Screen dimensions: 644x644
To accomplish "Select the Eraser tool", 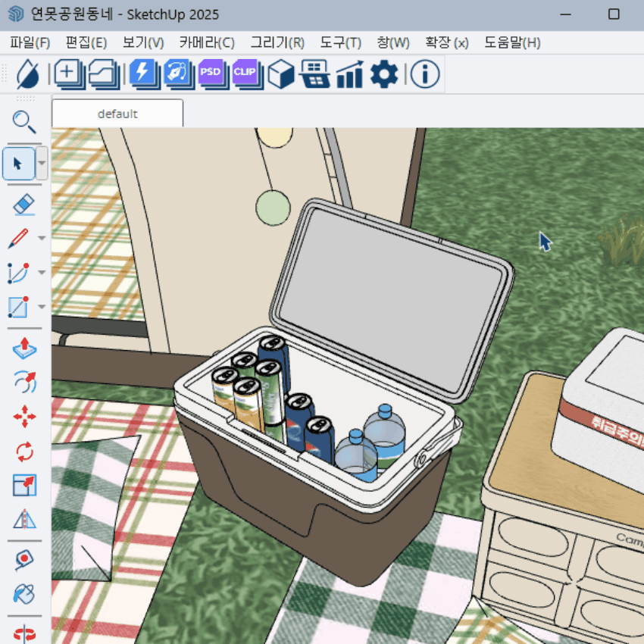I will [24, 204].
